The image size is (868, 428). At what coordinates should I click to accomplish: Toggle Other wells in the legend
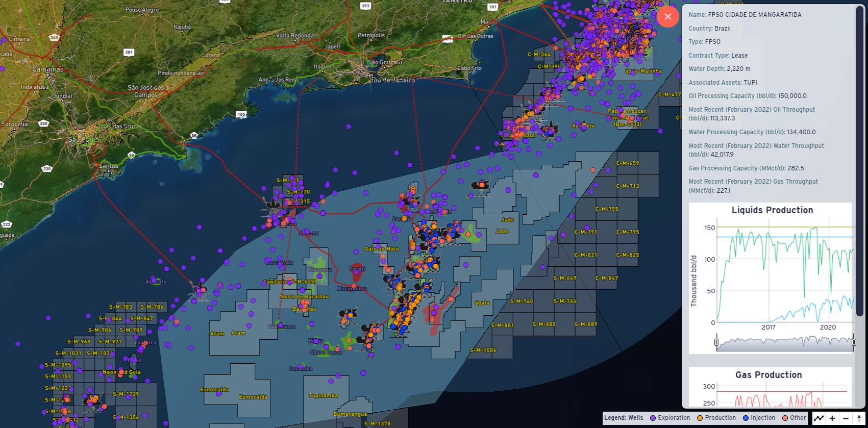[x=794, y=418]
